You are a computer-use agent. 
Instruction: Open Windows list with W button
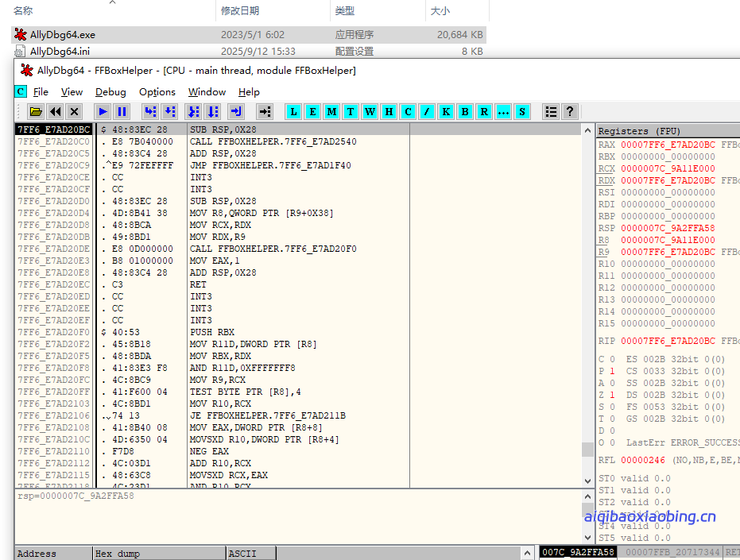click(370, 112)
